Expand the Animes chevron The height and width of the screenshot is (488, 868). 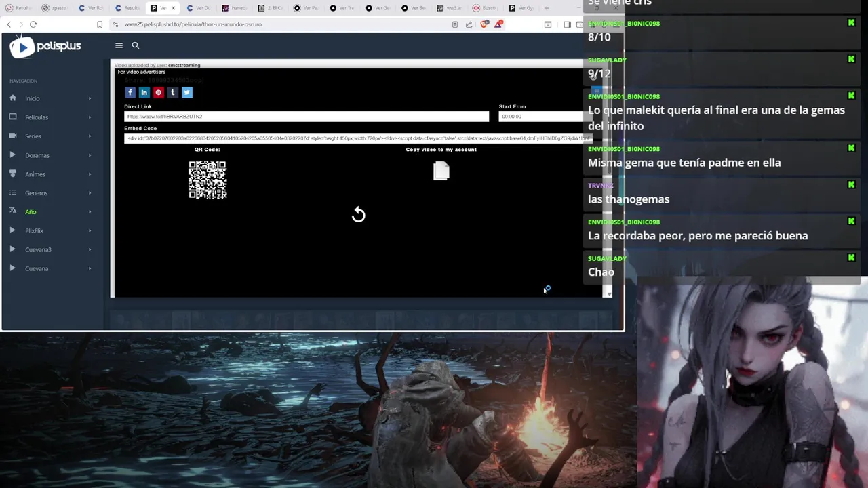(x=90, y=174)
